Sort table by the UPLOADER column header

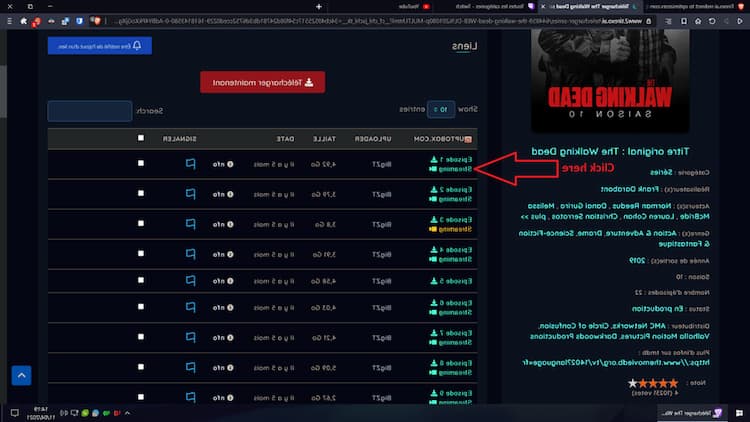pos(373,139)
